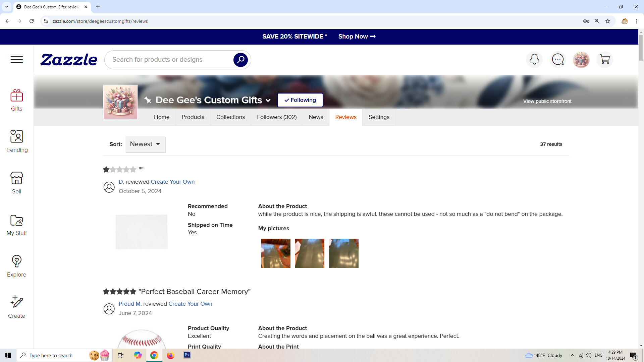Viewport: 644px width, 362px height.
Task: Open the Photoshop taskbar icon
Action: coord(187,355)
